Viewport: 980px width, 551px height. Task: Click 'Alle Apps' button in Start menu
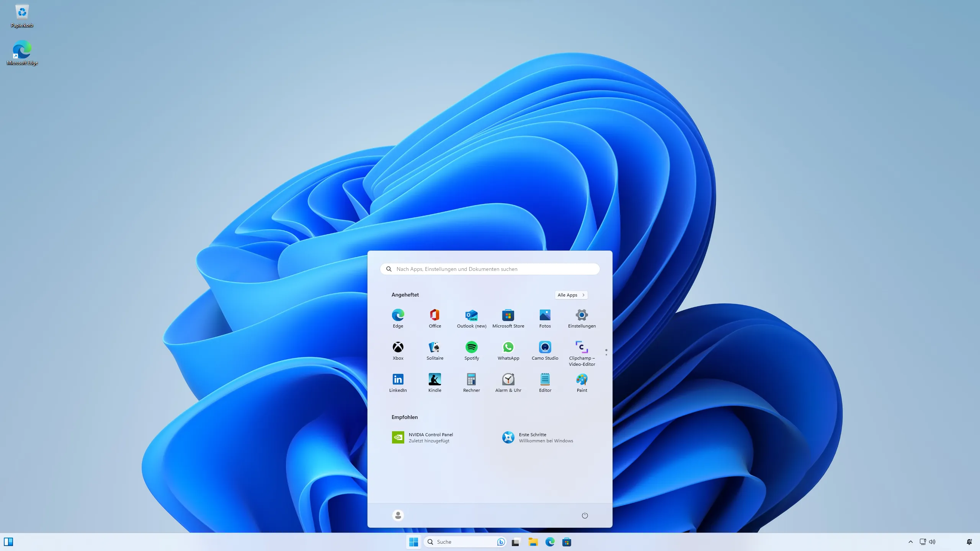point(571,295)
